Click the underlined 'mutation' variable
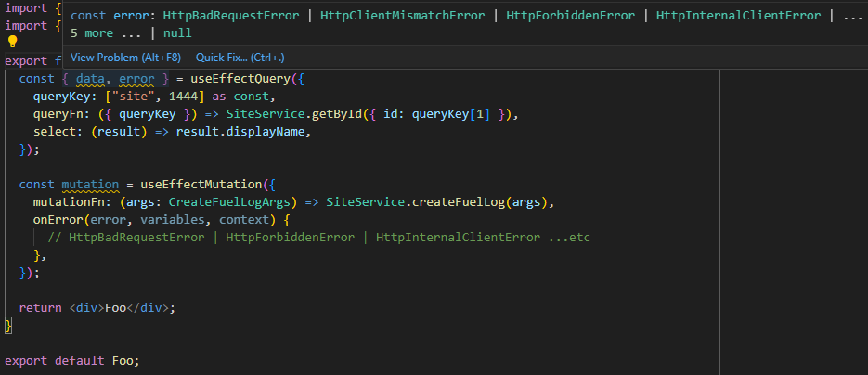This screenshot has width=868, height=375. click(x=90, y=185)
